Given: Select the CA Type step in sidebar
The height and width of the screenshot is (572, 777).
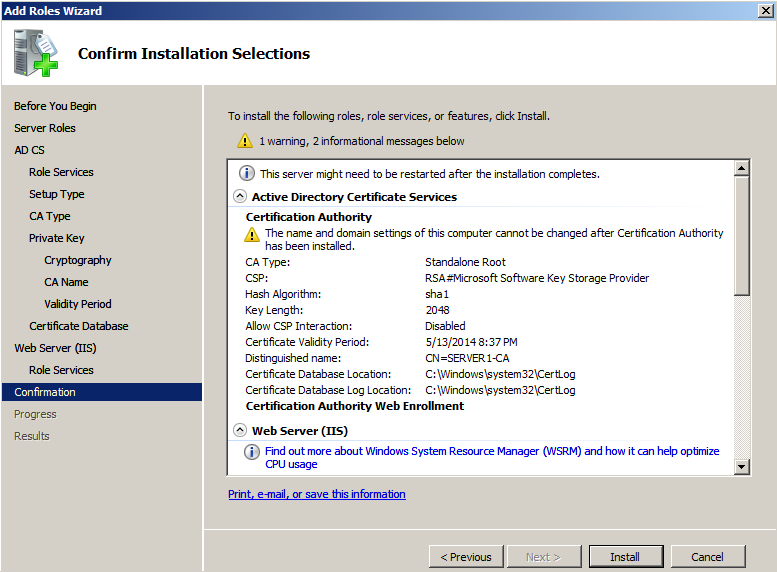Looking at the screenshot, I should [50, 216].
